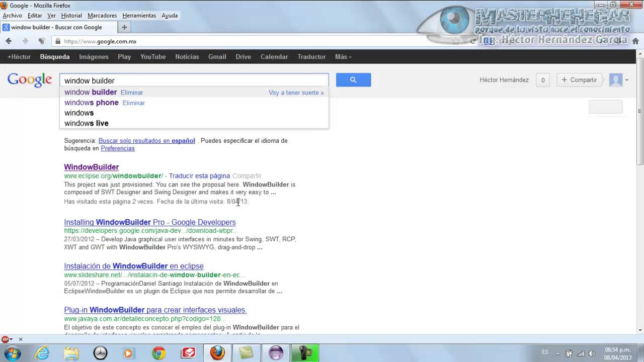Open Traductor in Google bar
This screenshot has height=362, width=644.
click(311, 57)
